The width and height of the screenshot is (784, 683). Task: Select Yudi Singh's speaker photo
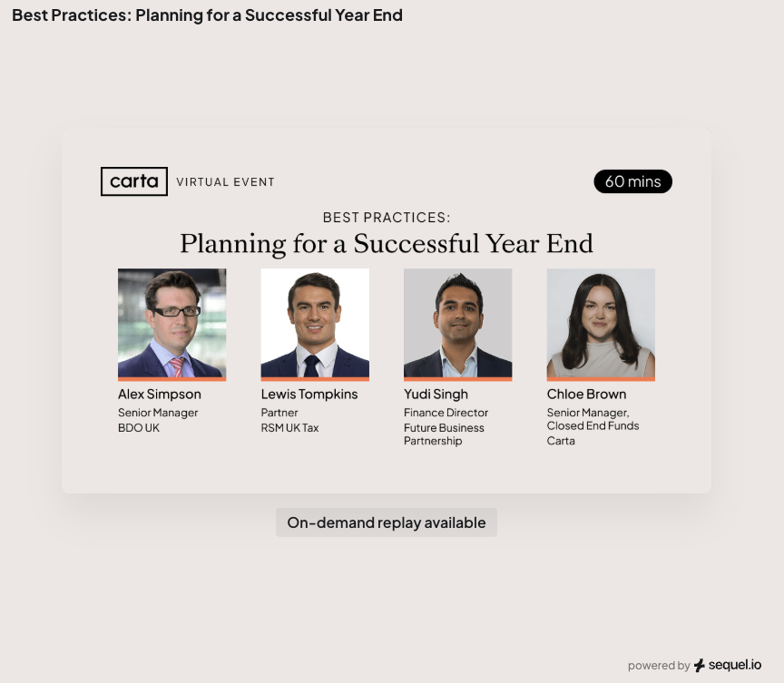pyautogui.click(x=457, y=324)
